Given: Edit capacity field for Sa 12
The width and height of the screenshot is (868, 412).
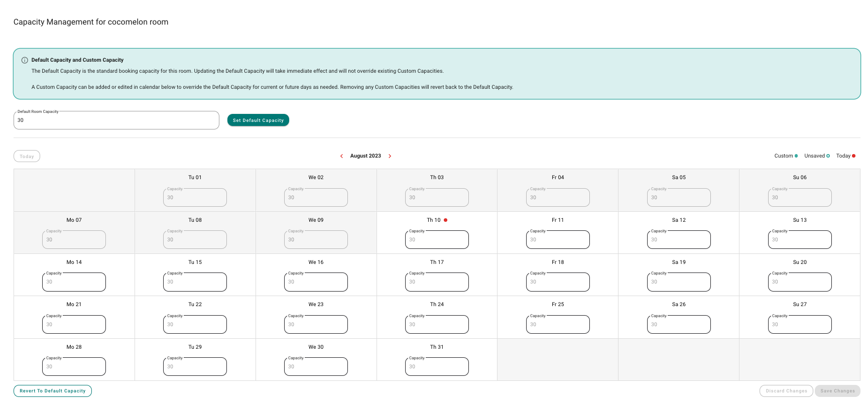Looking at the screenshot, I should 679,240.
